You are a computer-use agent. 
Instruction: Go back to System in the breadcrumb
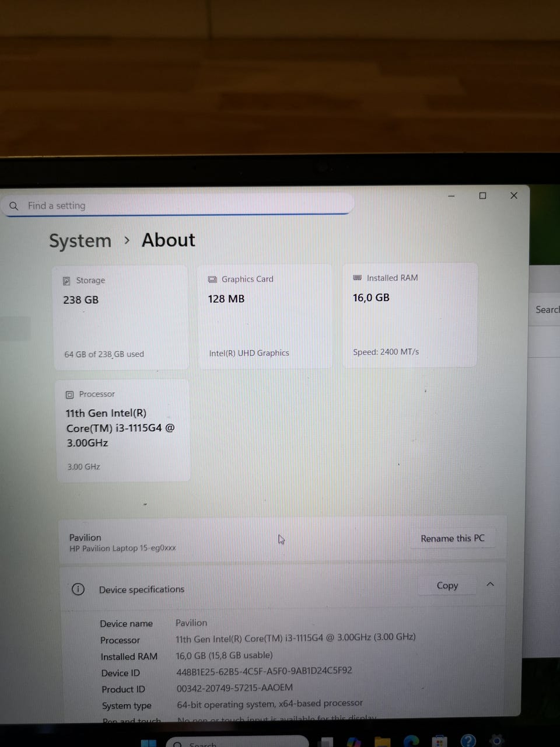(x=80, y=240)
